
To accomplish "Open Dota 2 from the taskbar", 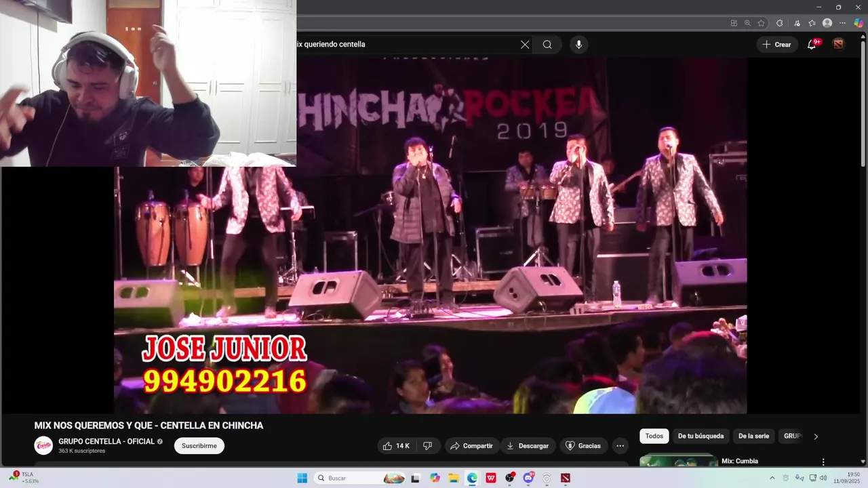I will [x=566, y=478].
